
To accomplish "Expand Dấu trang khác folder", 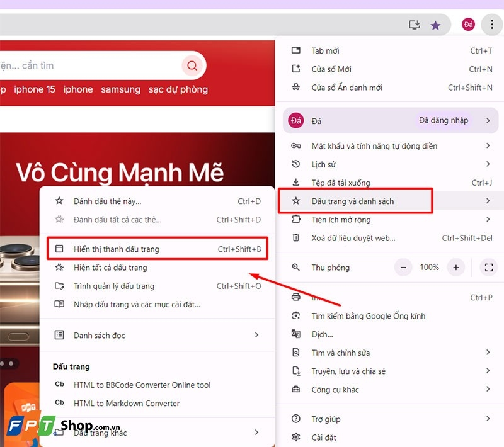I will coord(157,433).
